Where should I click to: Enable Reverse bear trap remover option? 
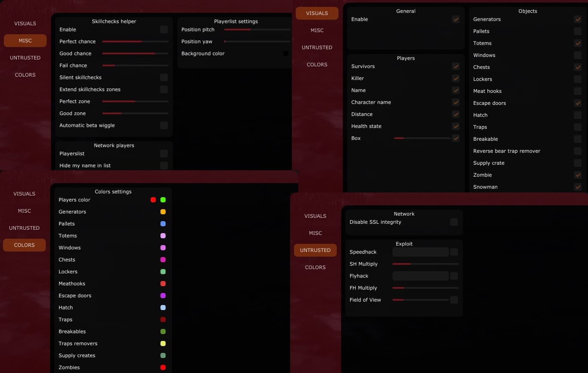578,151
